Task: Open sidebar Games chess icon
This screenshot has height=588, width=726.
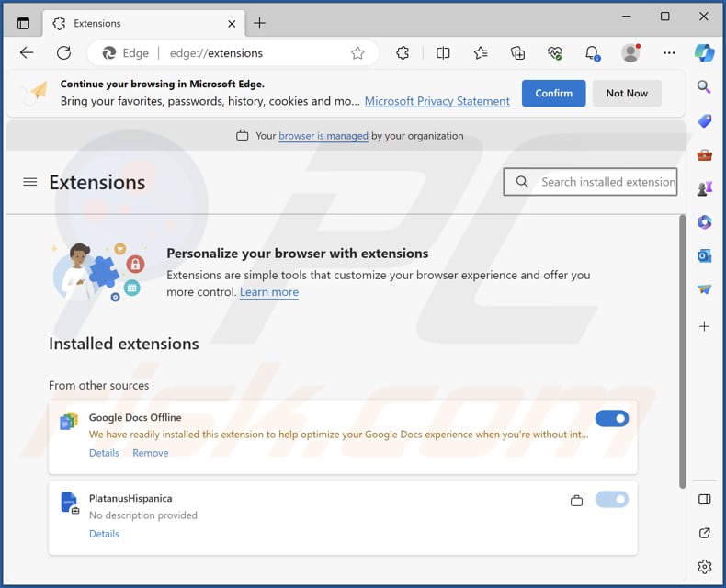Action: pos(704,188)
